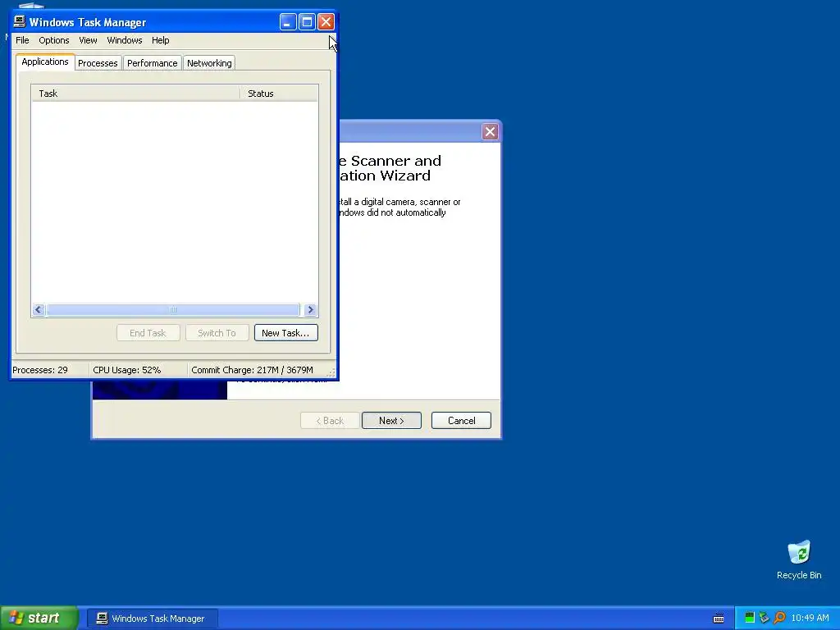
Task: Click the on-screen keyboard taskbar icon
Action: [x=719, y=619]
